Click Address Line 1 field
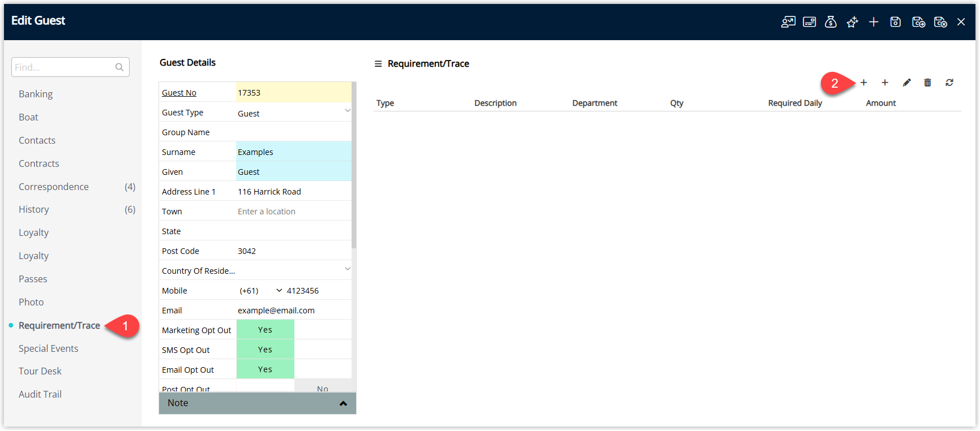The width and height of the screenshot is (980, 431). coord(293,192)
